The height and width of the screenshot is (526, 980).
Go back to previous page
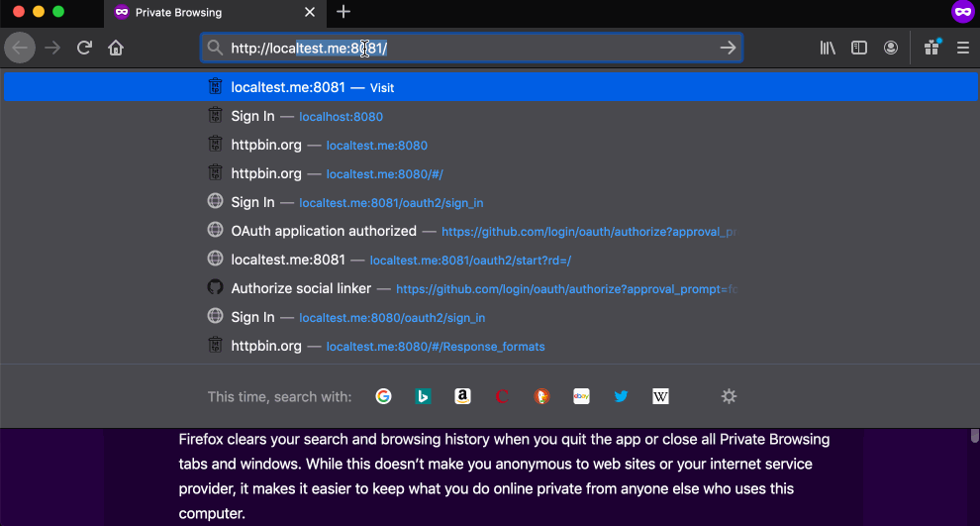point(20,48)
